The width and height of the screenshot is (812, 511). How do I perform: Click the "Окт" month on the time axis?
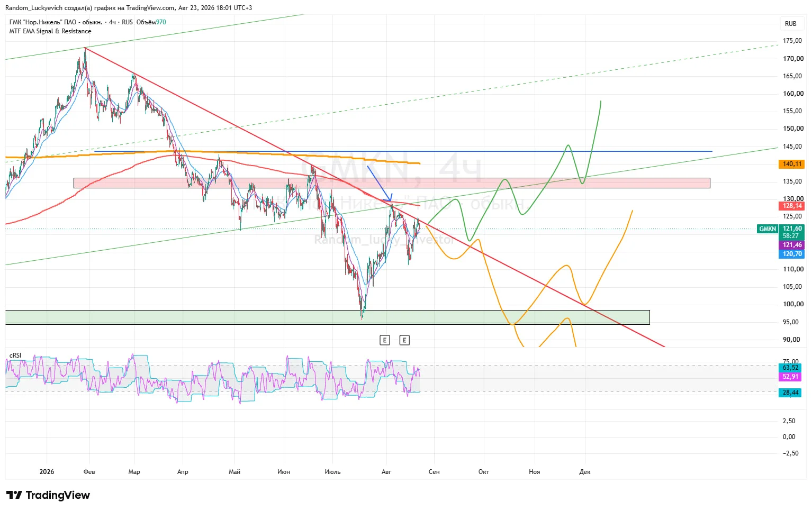[x=484, y=472]
